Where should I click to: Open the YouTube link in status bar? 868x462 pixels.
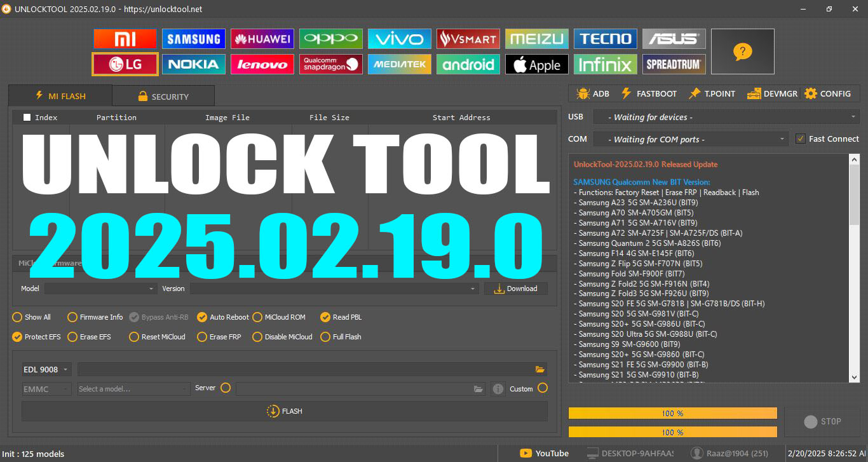[544, 453]
